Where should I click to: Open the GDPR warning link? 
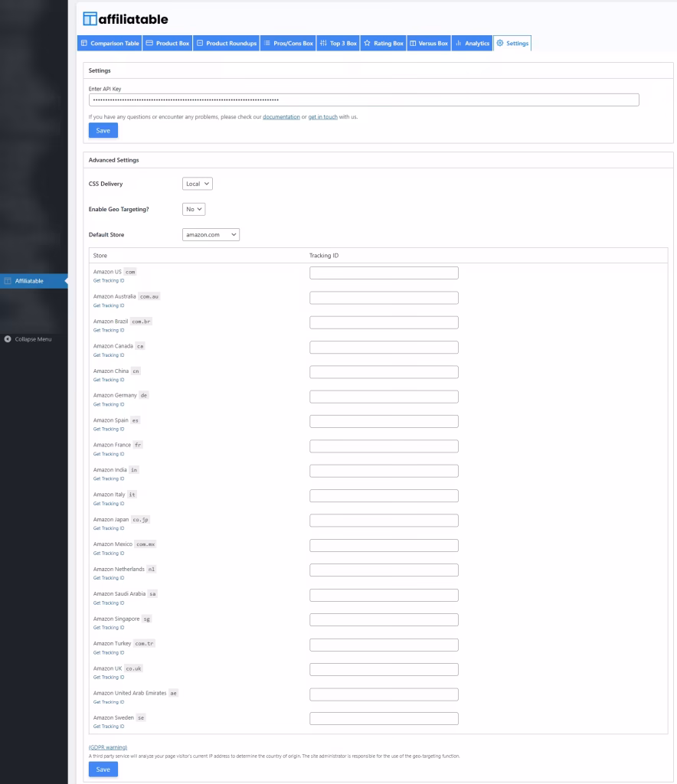(108, 747)
